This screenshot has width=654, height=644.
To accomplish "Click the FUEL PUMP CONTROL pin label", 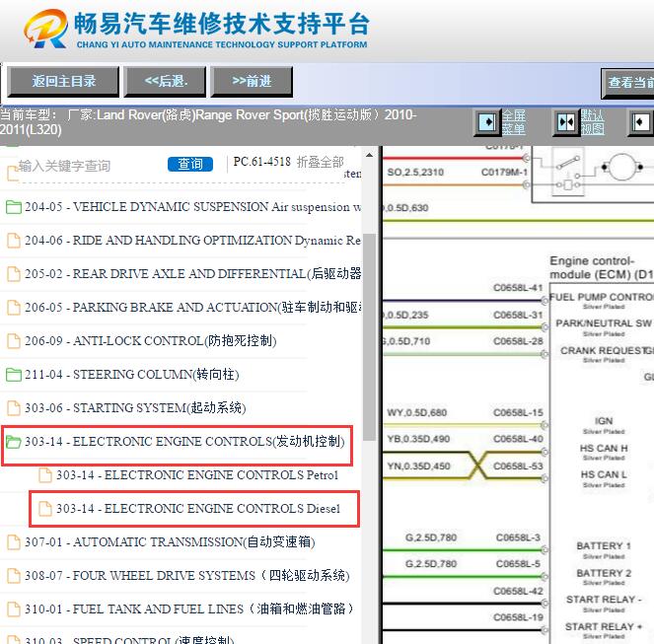I will pyautogui.click(x=602, y=297).
